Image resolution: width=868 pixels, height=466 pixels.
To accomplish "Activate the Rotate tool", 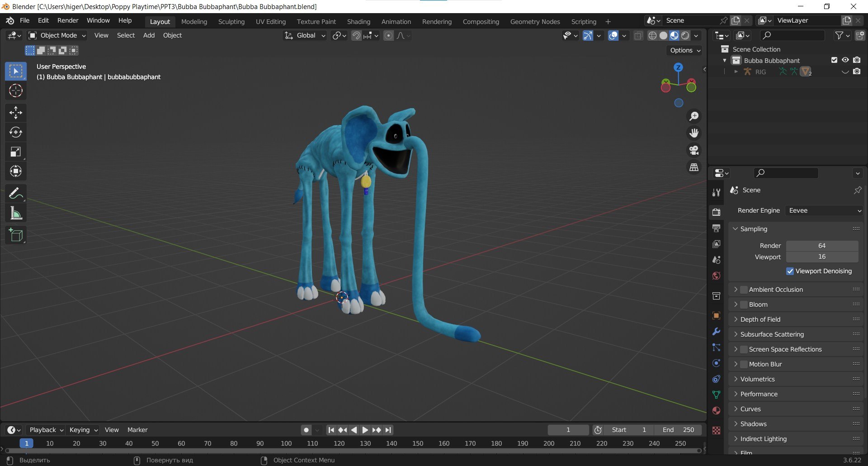I will (16, 132).
